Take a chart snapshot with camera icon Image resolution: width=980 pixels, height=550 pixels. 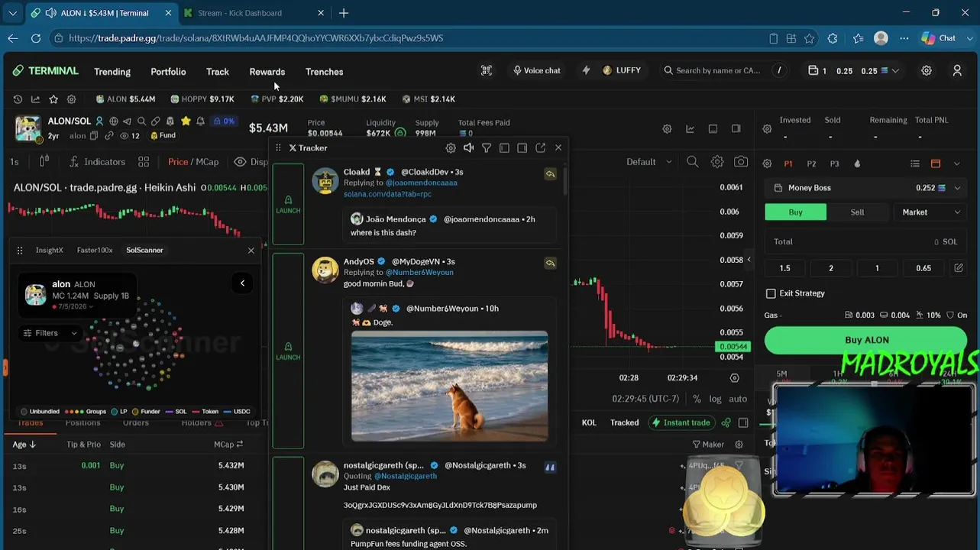[x=741, y=162]
